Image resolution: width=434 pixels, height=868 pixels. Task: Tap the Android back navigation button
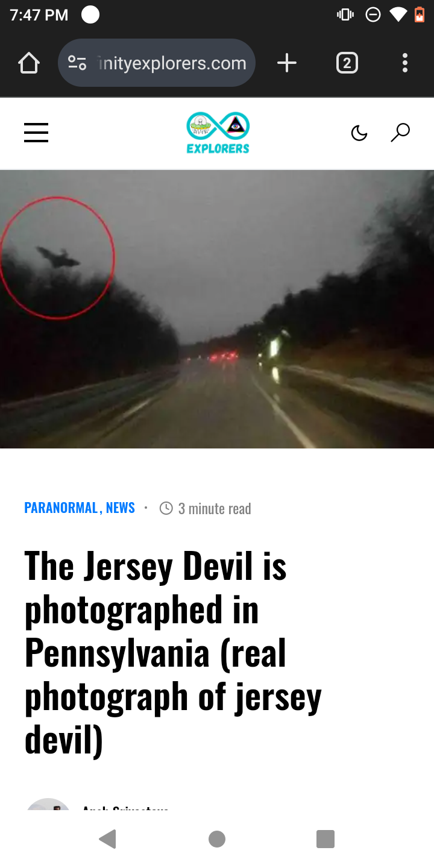[x=107, y=839]
